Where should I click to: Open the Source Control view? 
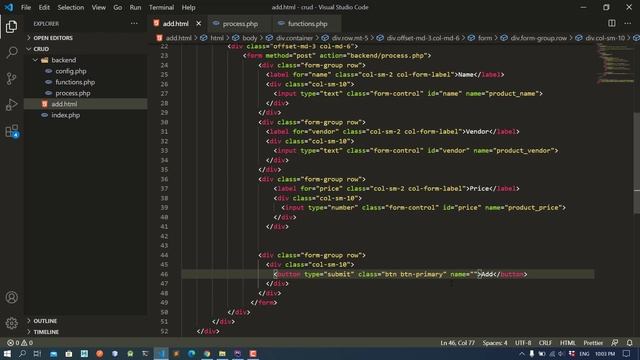[11, 78]
